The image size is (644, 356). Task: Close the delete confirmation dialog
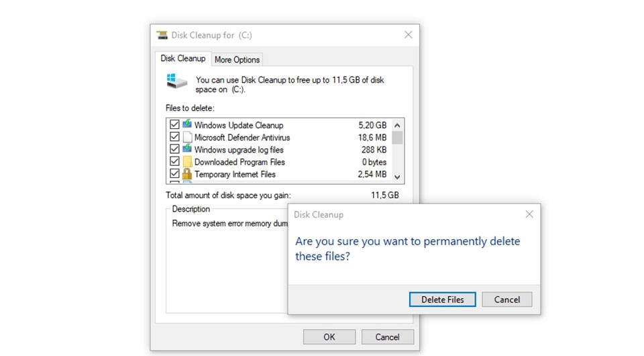pos(529,214)
